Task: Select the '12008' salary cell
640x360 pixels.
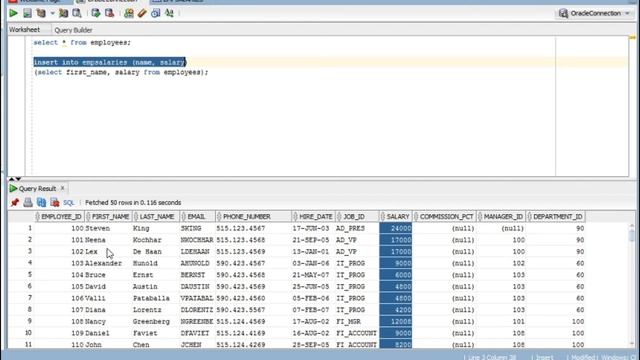Action: [396, 322]
